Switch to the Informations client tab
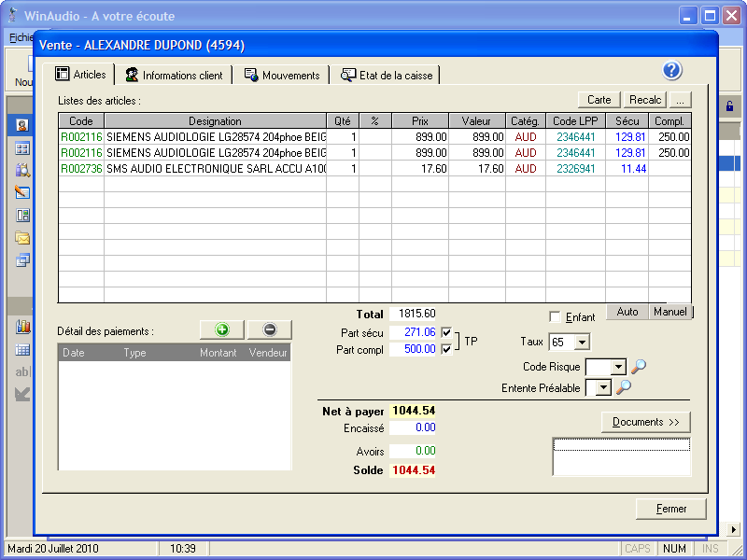This screenshot has width=747, height=560. coord(174,76)
